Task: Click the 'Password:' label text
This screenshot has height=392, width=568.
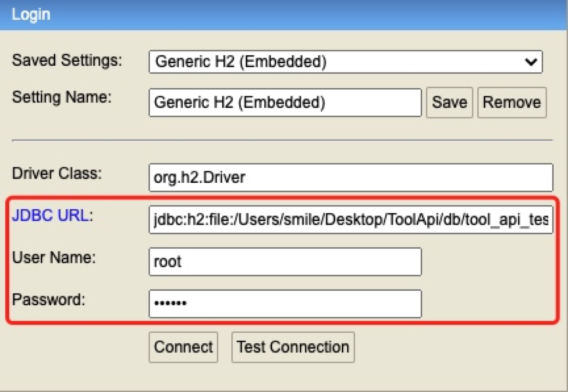Action: click(x=49, y=299)
